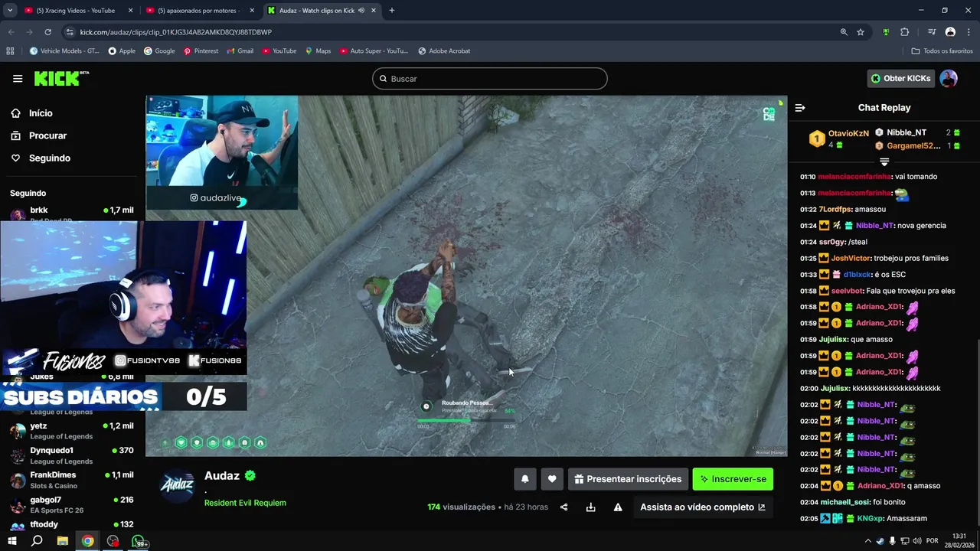Report clip with the warning triangle icon
This screenshot has height=551, width=980.
pos(618,507)
